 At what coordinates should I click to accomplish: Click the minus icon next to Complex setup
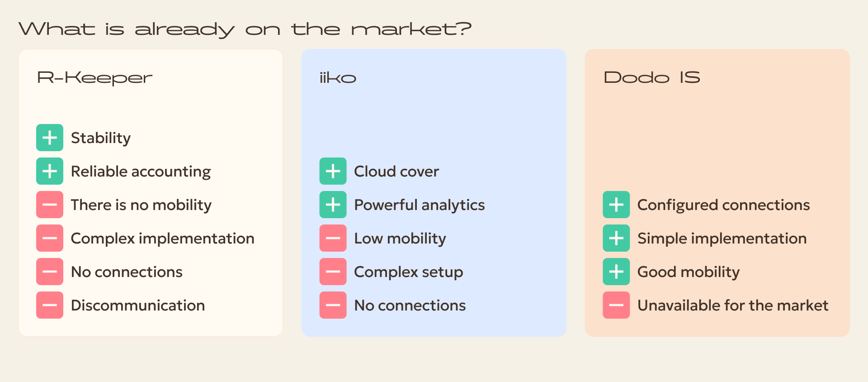tap(333, 272)
